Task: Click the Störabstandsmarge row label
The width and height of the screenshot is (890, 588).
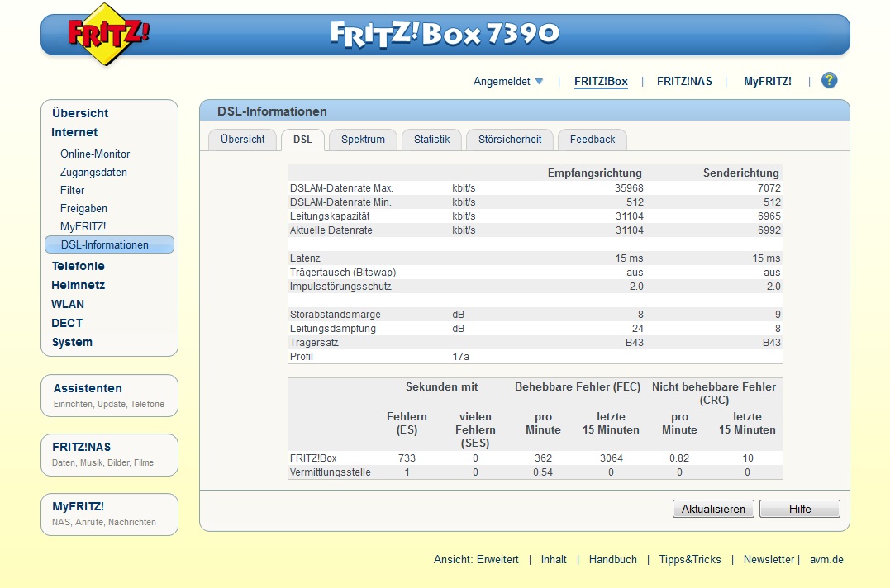Action: pyautogui.click(x=335, y=314)
